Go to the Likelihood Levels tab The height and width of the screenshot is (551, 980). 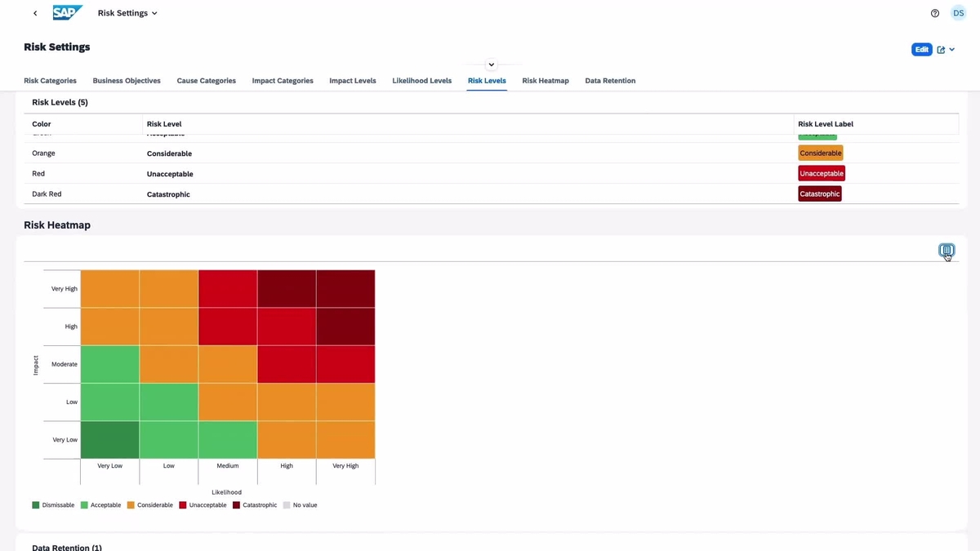tap(421, 80)
